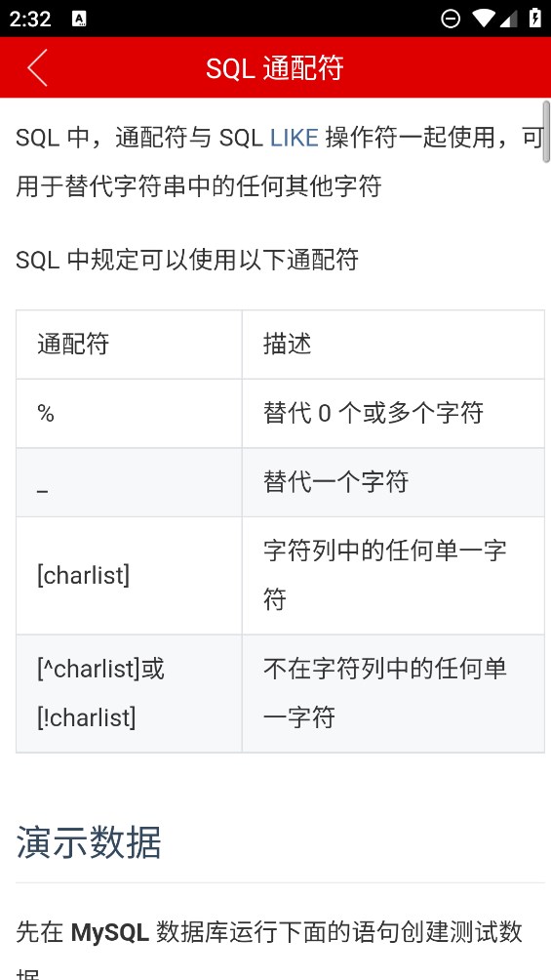Screen dimensions: 551x980
Task: Tap the 通配符 column header
Action: coord(130,345)
